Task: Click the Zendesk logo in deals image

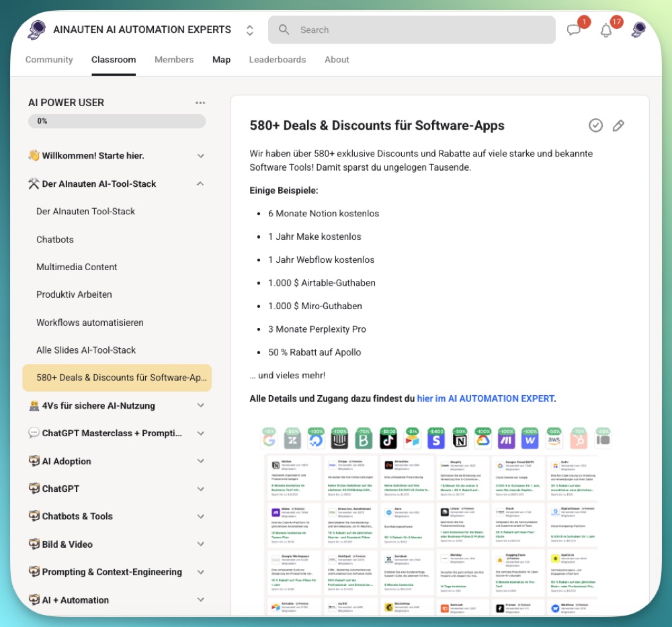Action: 293,440
